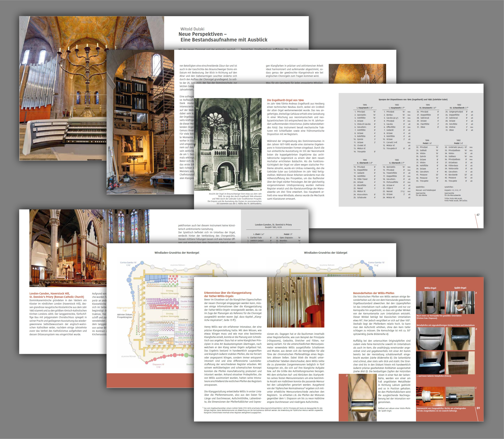Click the box "Einstieg hinterer Stimmgang"
This screenshot has height=439, width=504.
tap(169, 292)
